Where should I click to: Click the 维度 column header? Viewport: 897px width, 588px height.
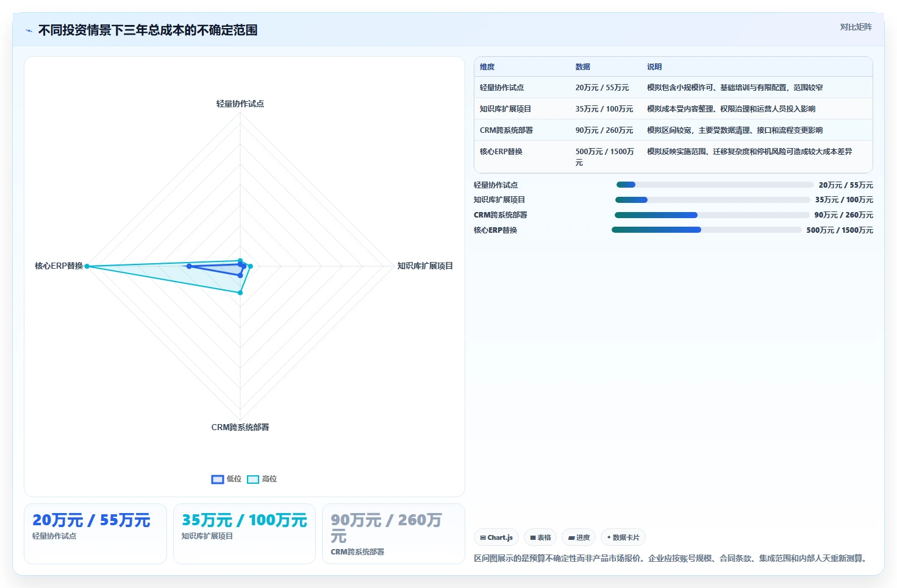(487, 67)
